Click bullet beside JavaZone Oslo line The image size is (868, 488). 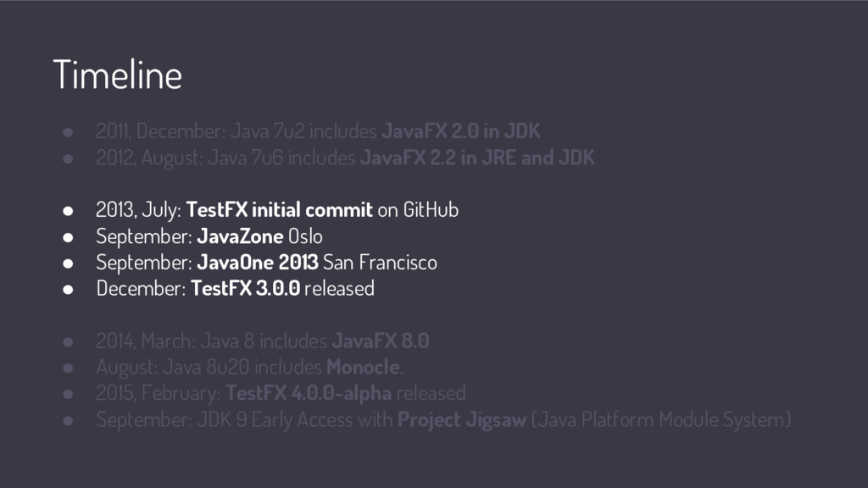(68, 237)
